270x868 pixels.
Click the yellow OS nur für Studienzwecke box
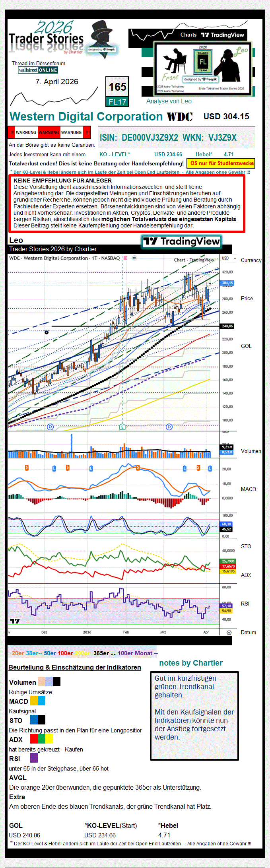pos(221,163)
